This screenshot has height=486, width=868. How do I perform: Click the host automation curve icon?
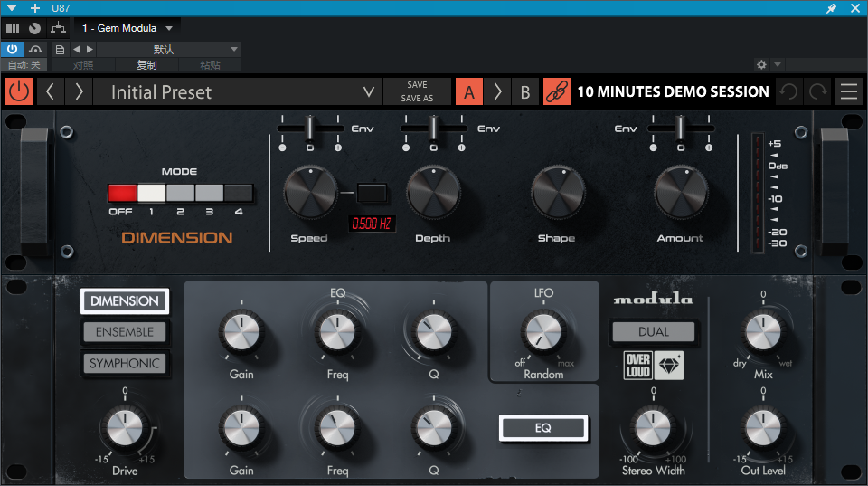pos(35,49)
